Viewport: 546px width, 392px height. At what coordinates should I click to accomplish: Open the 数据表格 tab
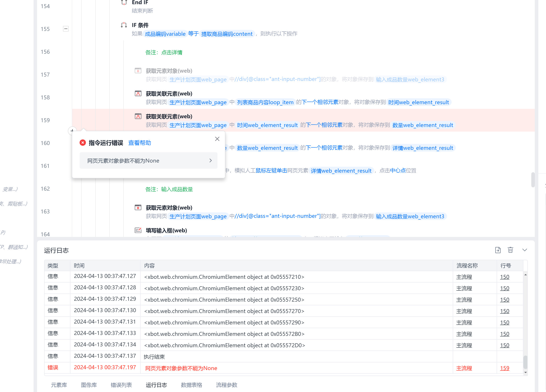click(191, 385)
